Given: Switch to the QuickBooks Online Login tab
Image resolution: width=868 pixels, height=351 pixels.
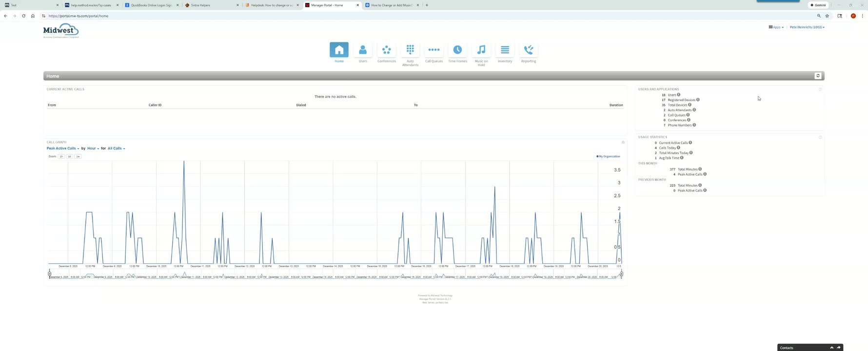Looking at the screenshot, I should (151, 5).
